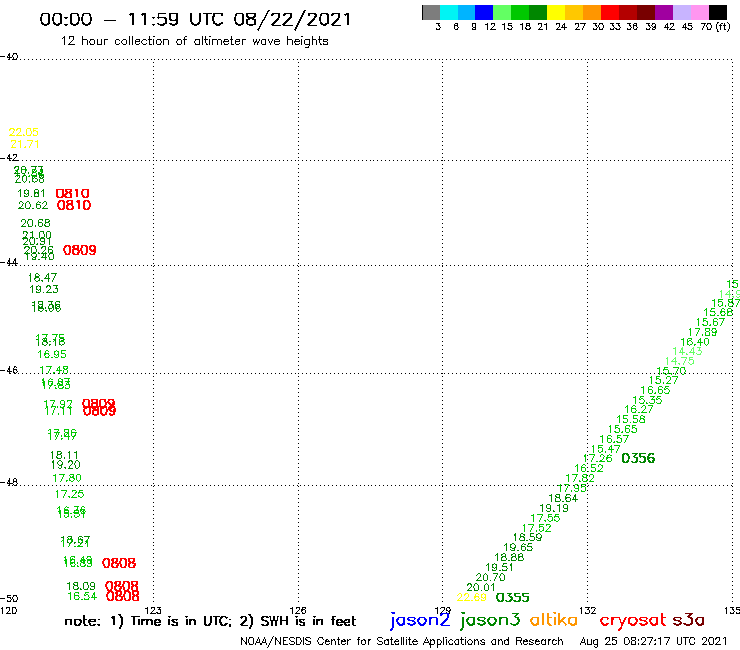Click the '70 (ft)' legend label
Image resolution: width=740 pixels, height=650 pixels.
coord(715,27)
